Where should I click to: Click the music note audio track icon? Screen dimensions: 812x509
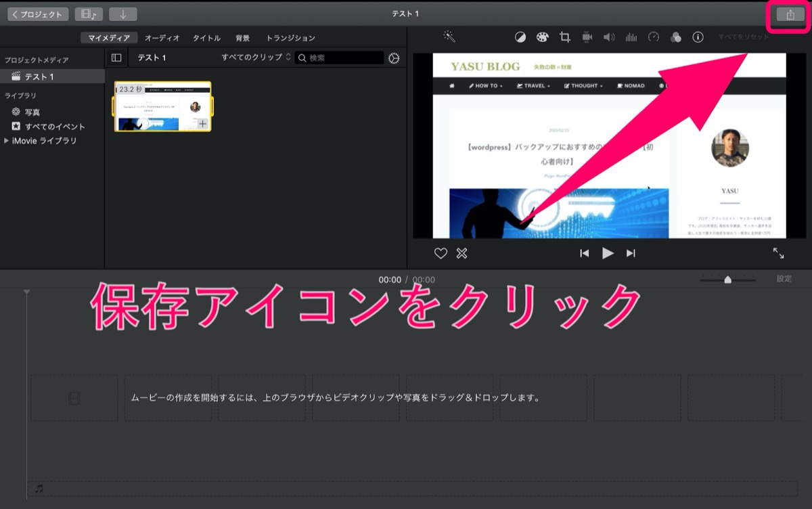click(x=39, y=488)
